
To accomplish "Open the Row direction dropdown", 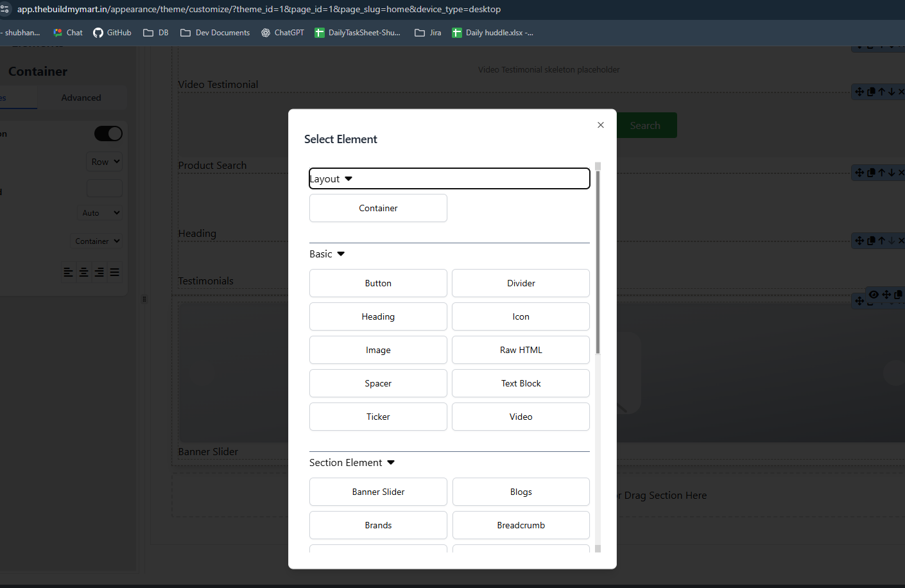I will tap(104, 162).
